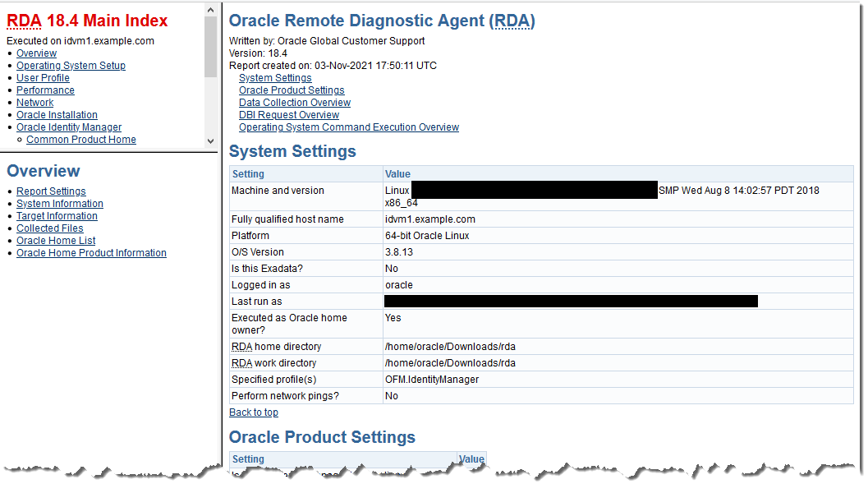The height and width of the screenshot is (493, 868).
Task: Click the Setting column header in System Settings
Action: click(248, 174)
